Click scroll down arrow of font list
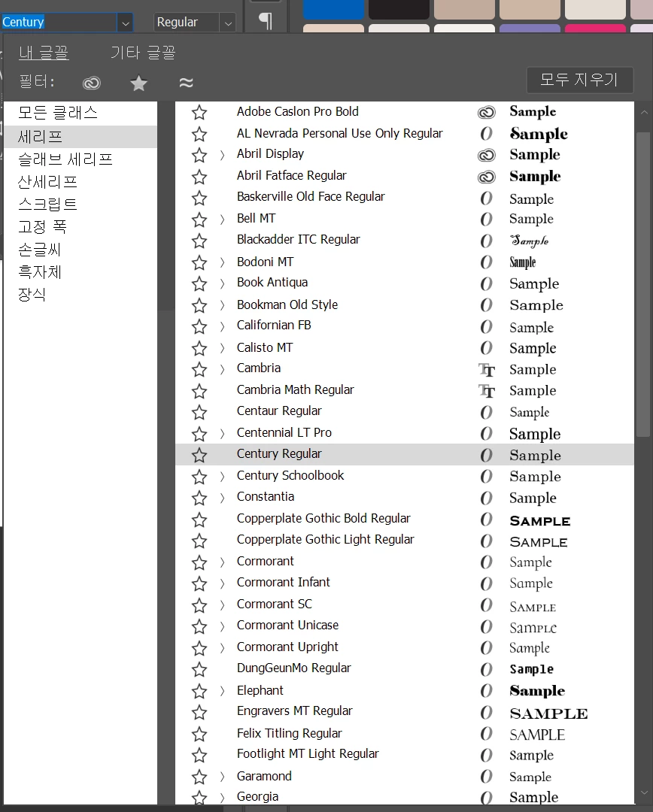This screenshot has width=653, height=812. (644, 793)
